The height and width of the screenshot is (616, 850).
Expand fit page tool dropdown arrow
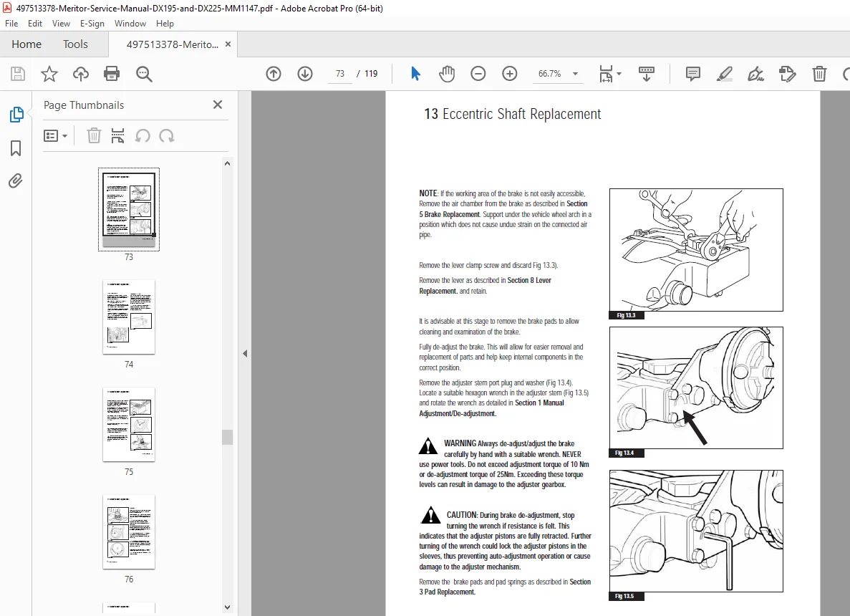[x=619, y=74]
